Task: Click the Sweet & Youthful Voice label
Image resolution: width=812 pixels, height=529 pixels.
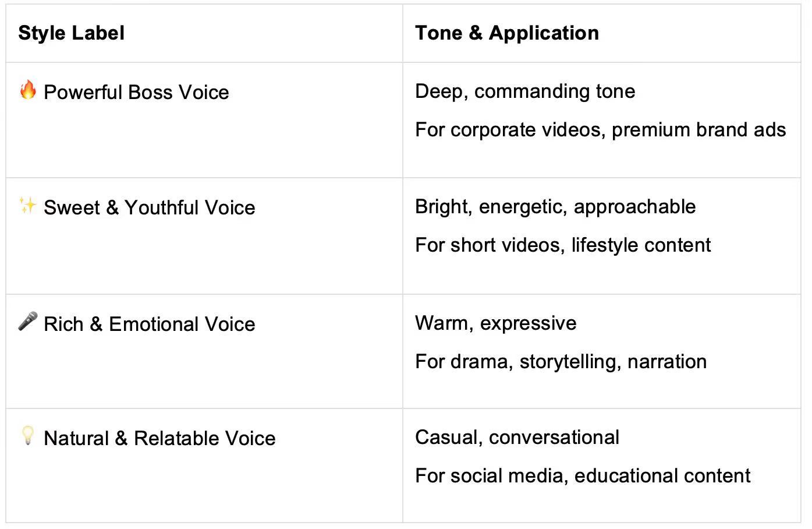Action: pos(149,207)
